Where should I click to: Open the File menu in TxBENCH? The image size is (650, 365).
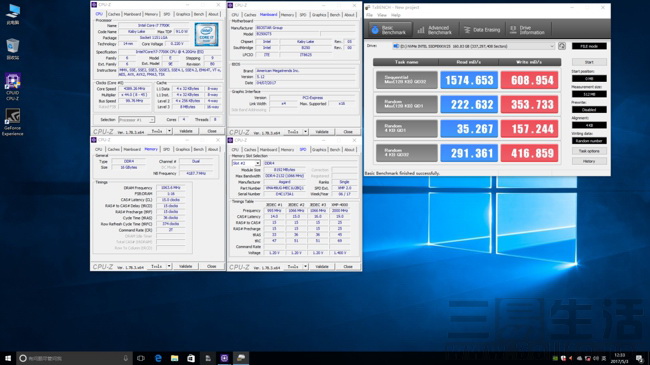(x=369, y=15)
